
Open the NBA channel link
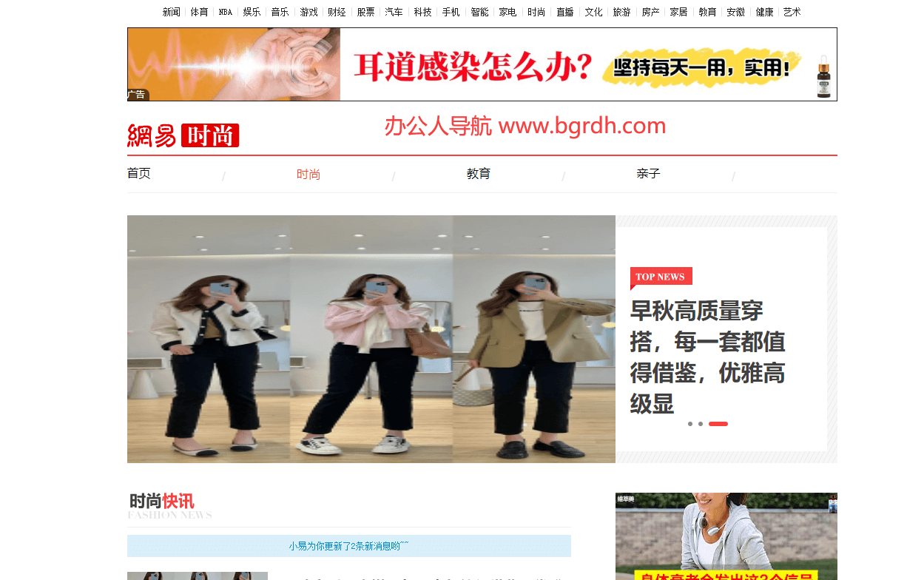224,12
